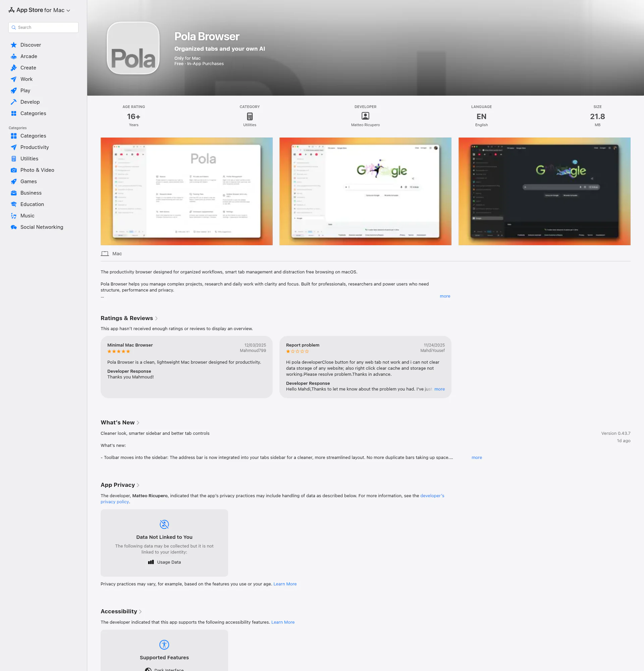Select the Develop hammer icon
This screenshot has width=644, height=671.
14,102
